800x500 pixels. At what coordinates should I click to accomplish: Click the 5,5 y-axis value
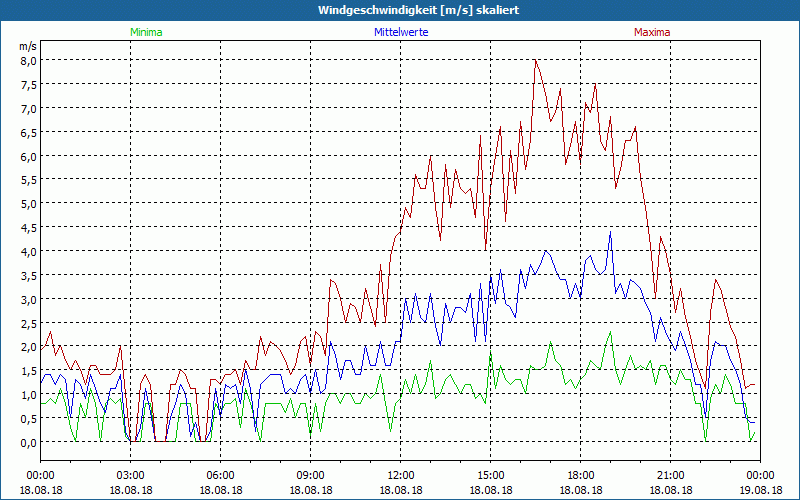click(29, 180)
